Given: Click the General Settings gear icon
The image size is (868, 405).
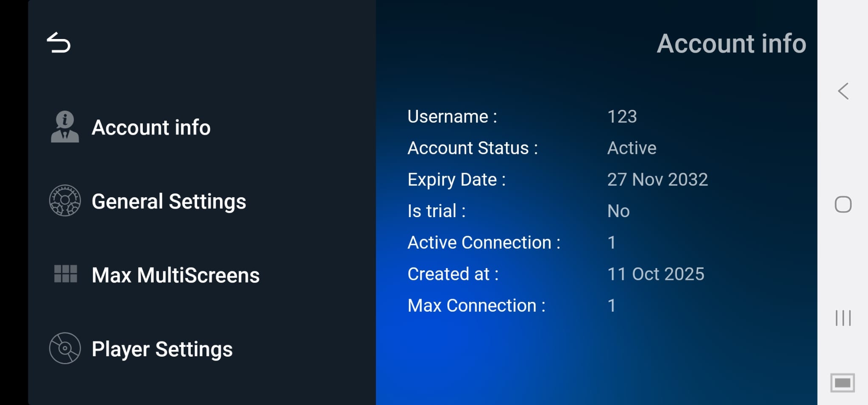Looking at the screenshot, I should (x=64, y=201).
